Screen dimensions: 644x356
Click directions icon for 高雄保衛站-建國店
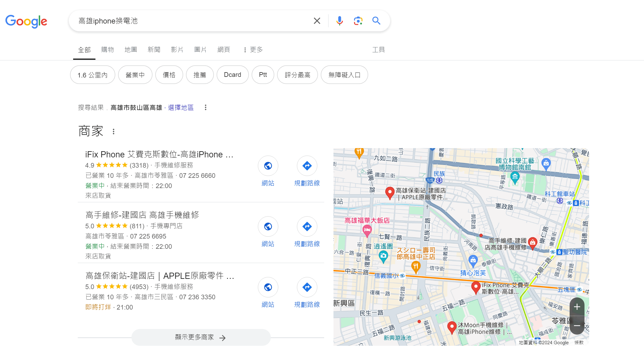coord(307,287)
